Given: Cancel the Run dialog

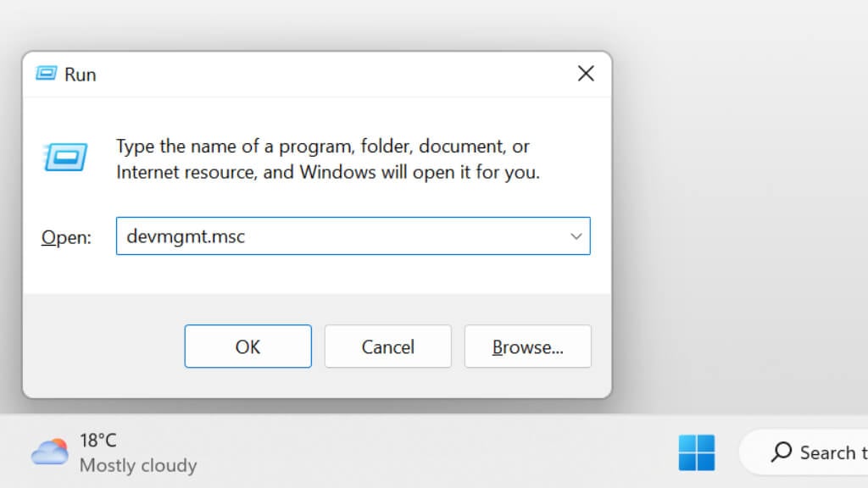Looking at the screenshot, I should point(387,347).
